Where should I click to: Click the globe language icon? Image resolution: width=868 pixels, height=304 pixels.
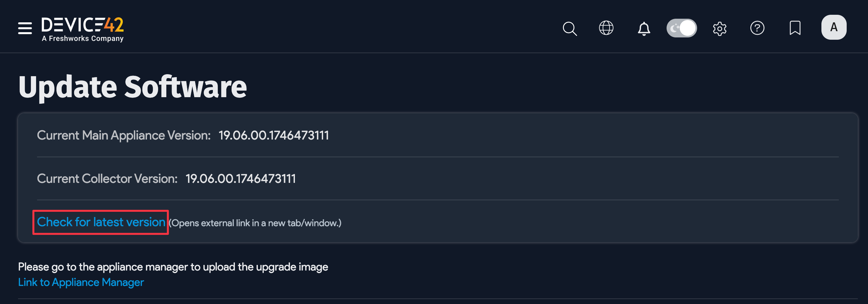pos(606,28)
